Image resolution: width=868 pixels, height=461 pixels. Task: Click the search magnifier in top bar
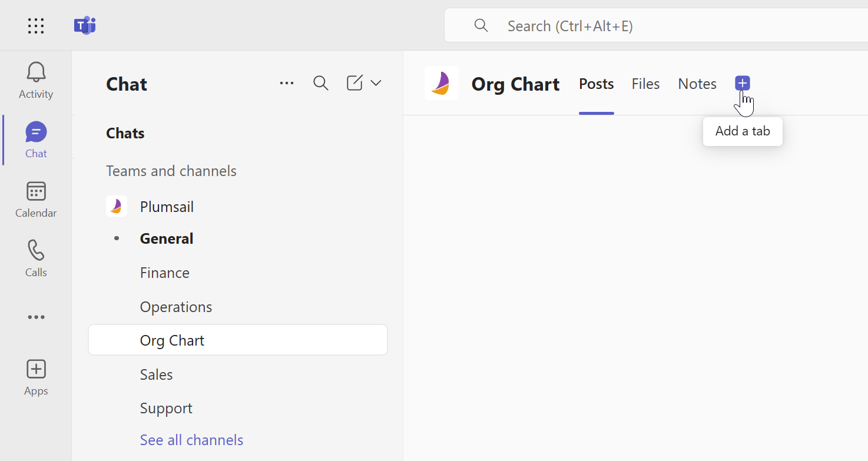coord(481,25)
